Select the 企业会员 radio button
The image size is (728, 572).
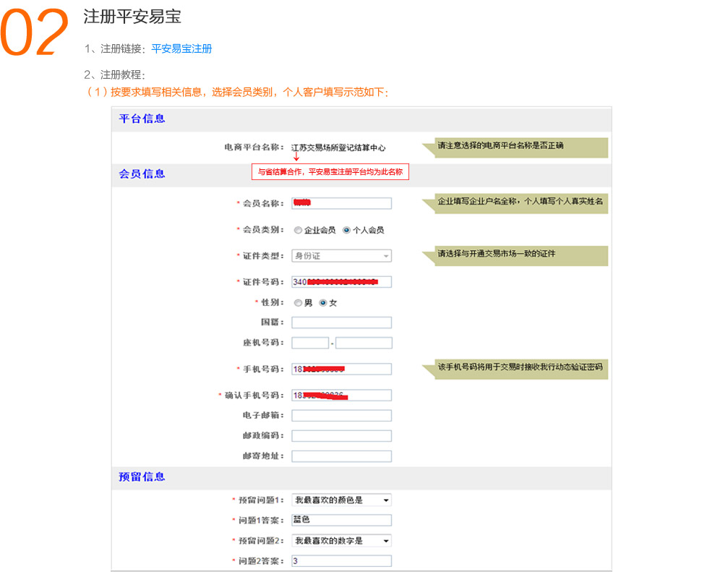coord(298,230)
